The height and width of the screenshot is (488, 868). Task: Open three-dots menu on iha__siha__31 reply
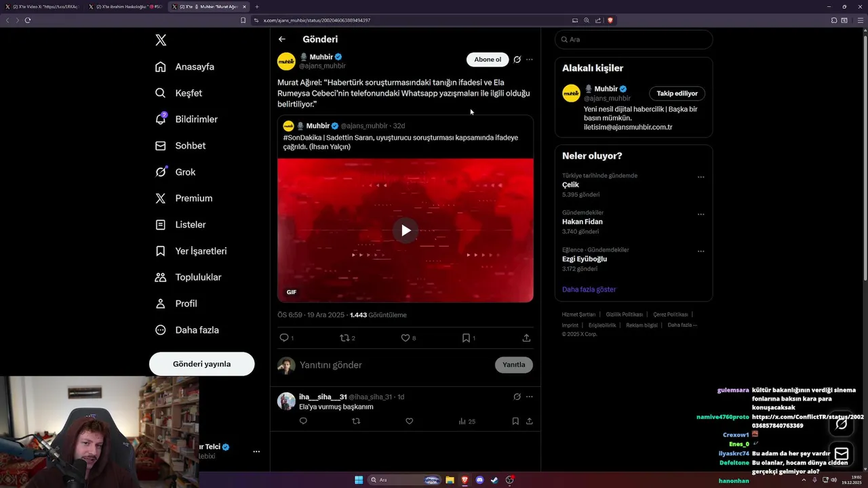coord(530,396)
